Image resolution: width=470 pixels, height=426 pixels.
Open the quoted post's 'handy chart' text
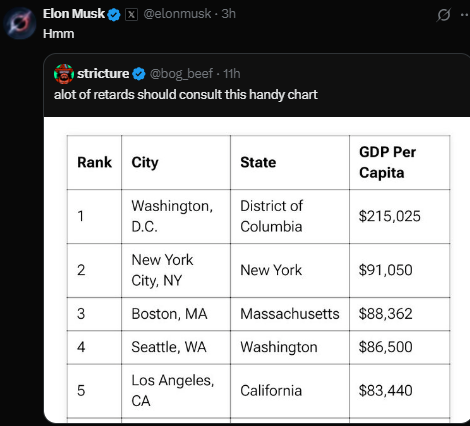[x=283, y=95]
